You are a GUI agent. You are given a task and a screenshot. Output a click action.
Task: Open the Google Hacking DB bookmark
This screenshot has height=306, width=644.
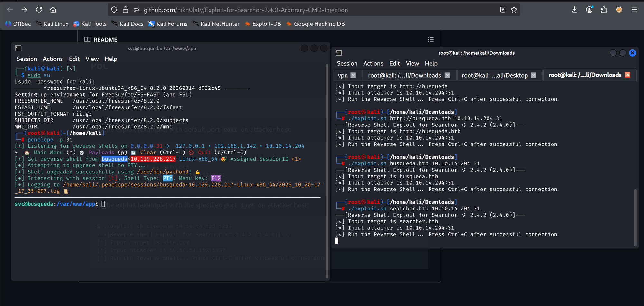(x=316, y=24)
